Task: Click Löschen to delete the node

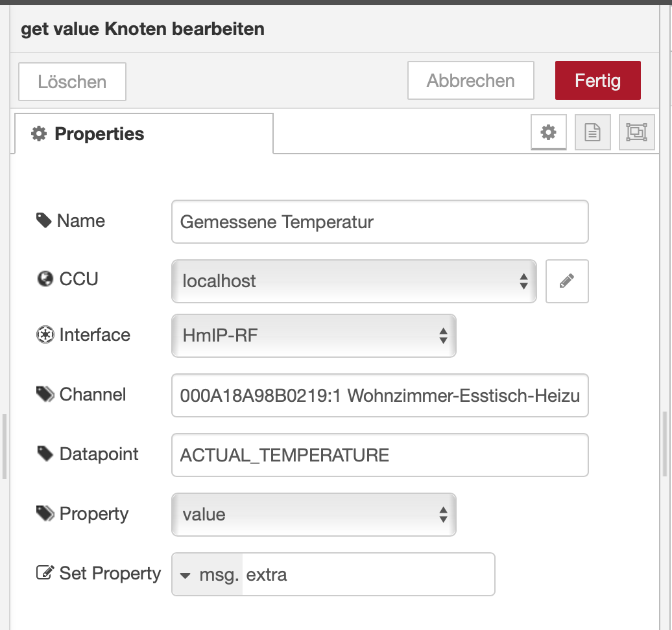Action: pos(71,81)
